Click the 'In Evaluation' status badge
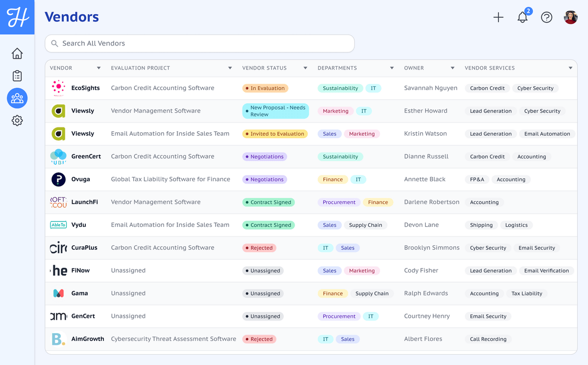 pos(265,88)
